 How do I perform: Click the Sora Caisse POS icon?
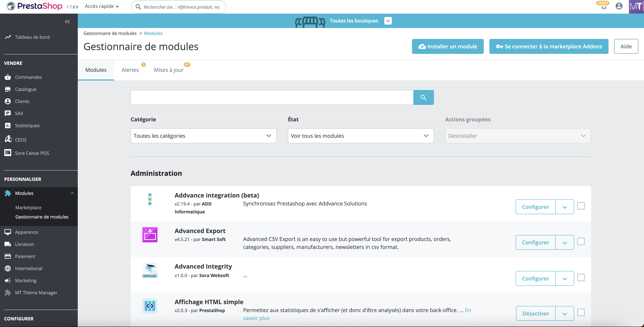[8, 153]
